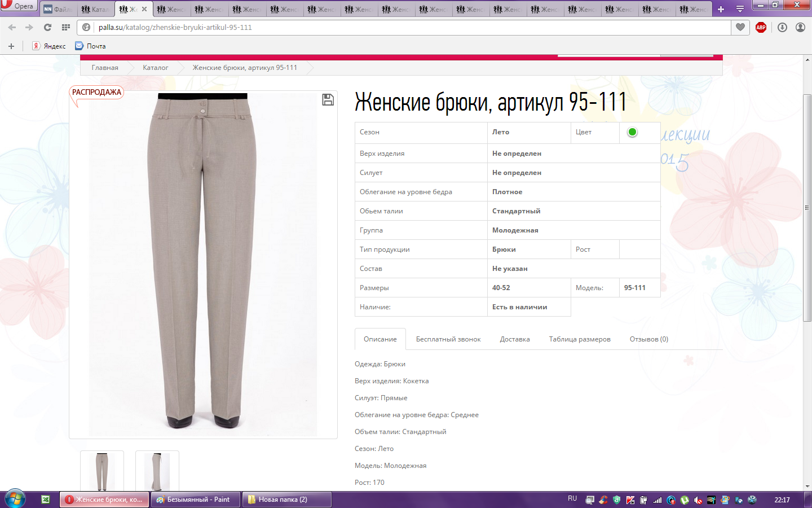Open the downloads icon in the toolbar
The height and width of the screenshot is (508, 812).
pyautogui.click(x=782, y=27)
